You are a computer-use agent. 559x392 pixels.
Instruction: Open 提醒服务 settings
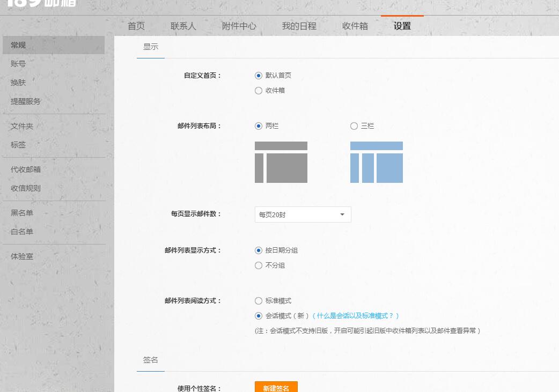coord(26,101)
